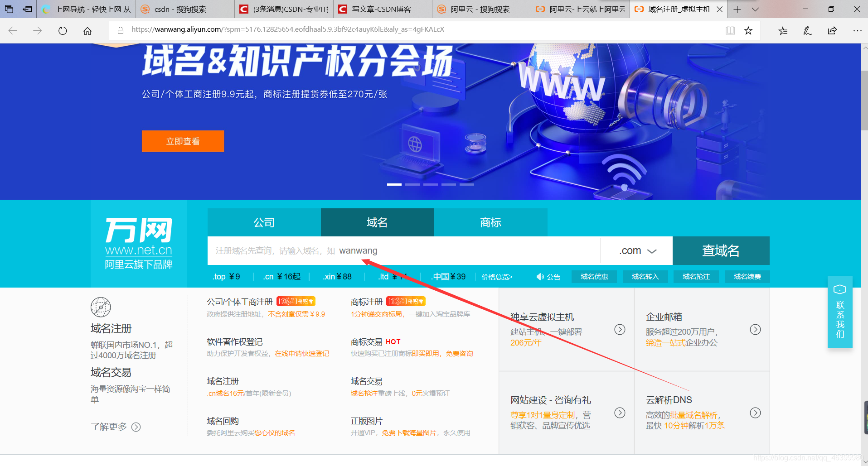Viewport: 868px width, 466px height.
Task: Click the domain name search input
Action: coord(404,250)
